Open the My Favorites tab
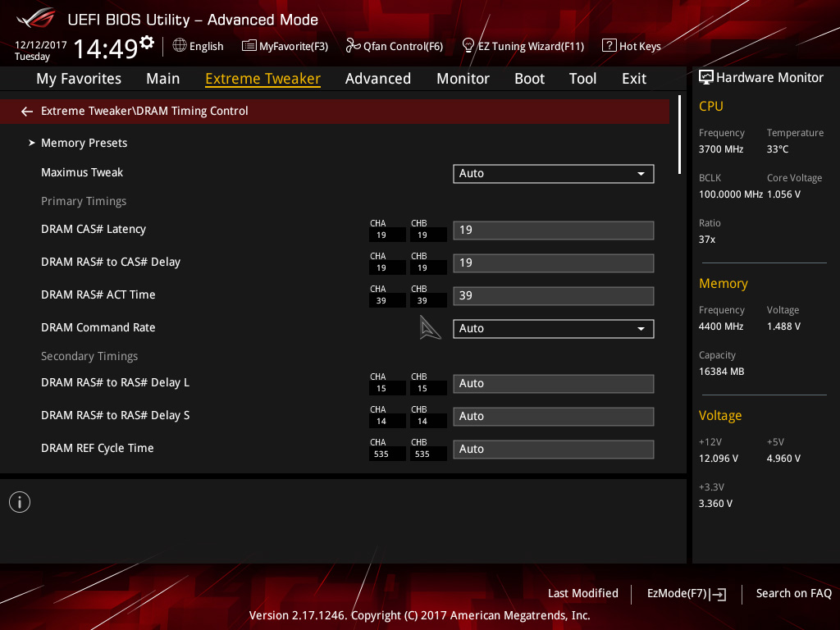This screenshot has height=630, width=840. 79,79
